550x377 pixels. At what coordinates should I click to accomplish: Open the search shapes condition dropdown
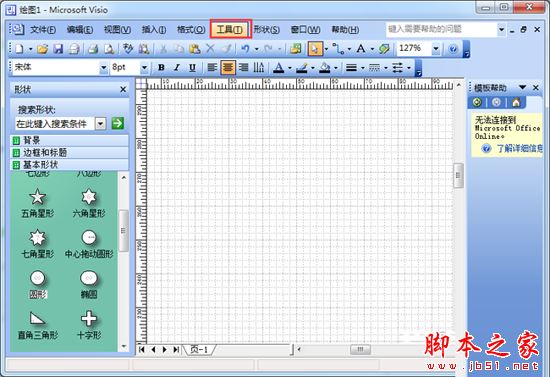[x=101, y=123]
